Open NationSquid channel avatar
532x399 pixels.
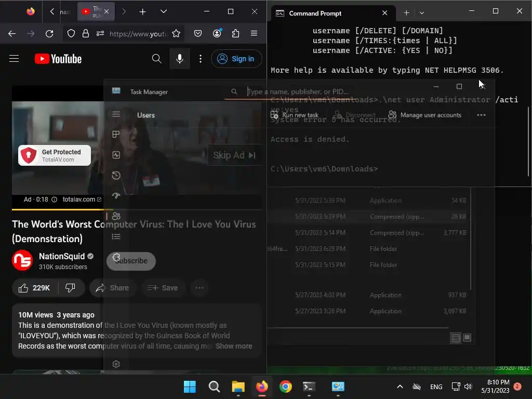pos(22,260)
